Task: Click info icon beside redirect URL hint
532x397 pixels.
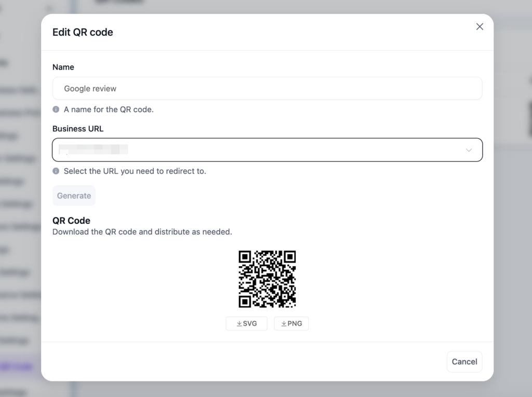Action: coord(56,171)
